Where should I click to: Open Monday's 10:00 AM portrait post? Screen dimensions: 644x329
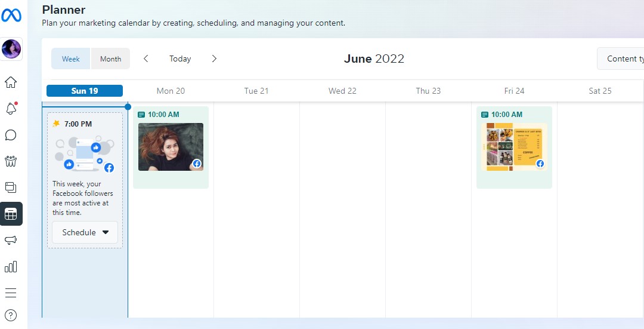(x=171, y=147)
